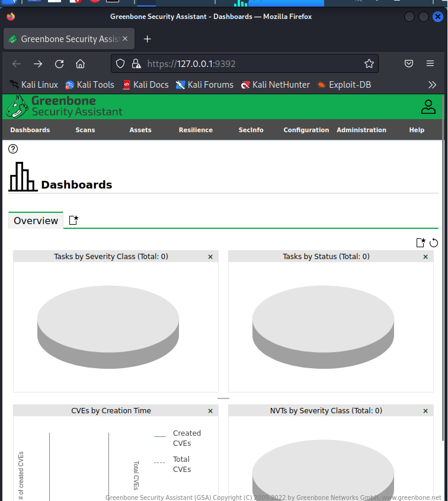The width and height of the screenshot is (448, 501).
Task: Open the Administration menu
Action: tap(361, 130)
